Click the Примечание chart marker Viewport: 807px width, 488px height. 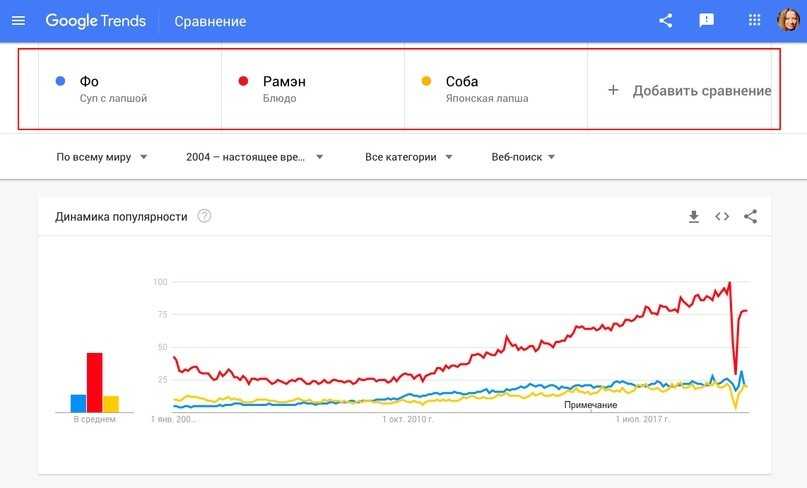pyautogui.click(x=590, y=404)
